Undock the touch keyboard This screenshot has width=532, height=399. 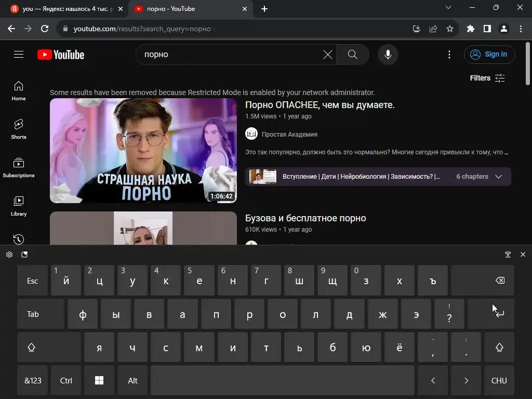coord(508,255)
